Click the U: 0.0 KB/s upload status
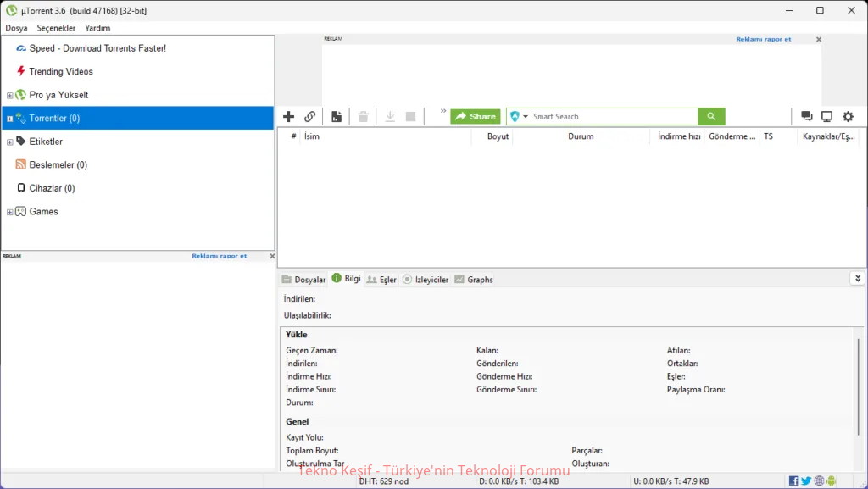This screenshot has height=489, width=868. [671, 481]
